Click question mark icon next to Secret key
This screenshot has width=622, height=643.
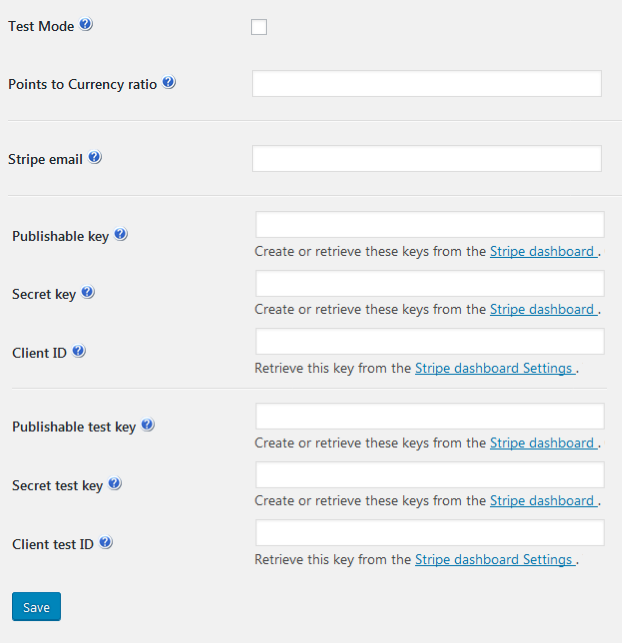tap(88, 292)
